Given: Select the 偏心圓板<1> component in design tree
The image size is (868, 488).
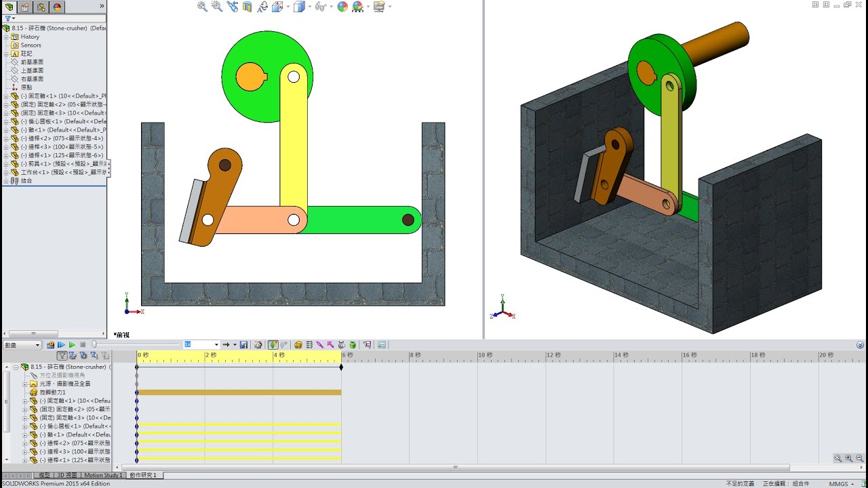Looking at the screenshot, I should [x=58, y=121].
